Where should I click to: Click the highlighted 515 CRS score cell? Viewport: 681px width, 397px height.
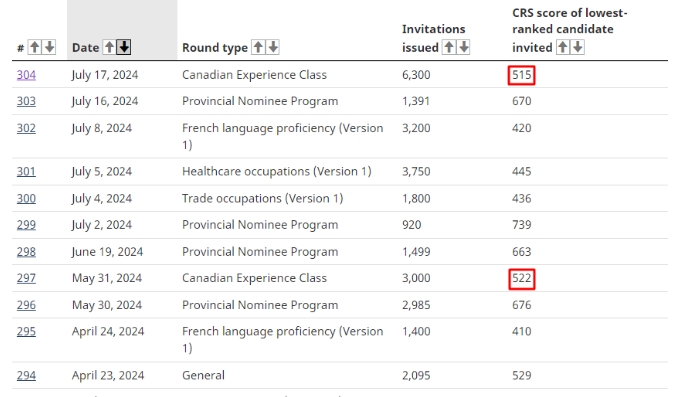click(x=522, y=75)
